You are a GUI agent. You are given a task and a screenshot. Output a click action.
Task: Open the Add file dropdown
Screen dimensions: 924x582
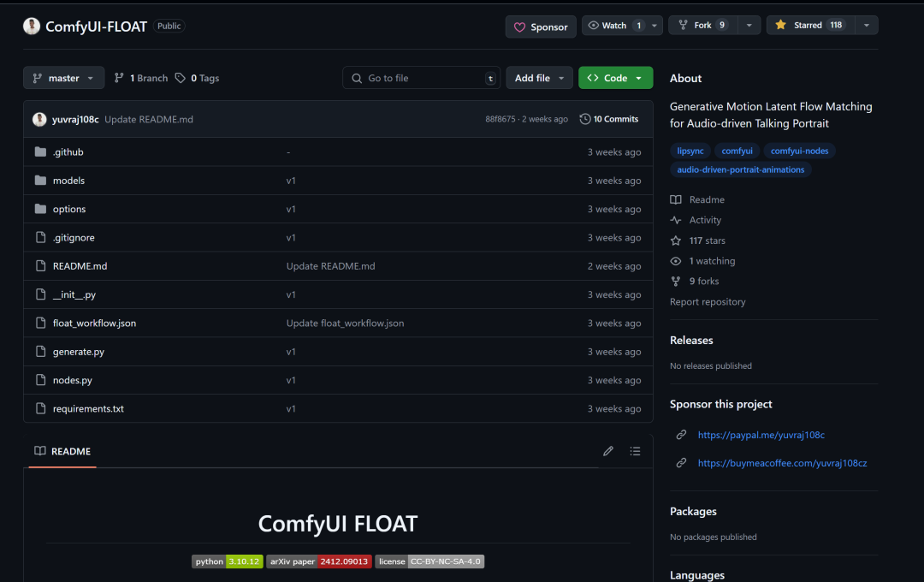[x=539, y=78]
